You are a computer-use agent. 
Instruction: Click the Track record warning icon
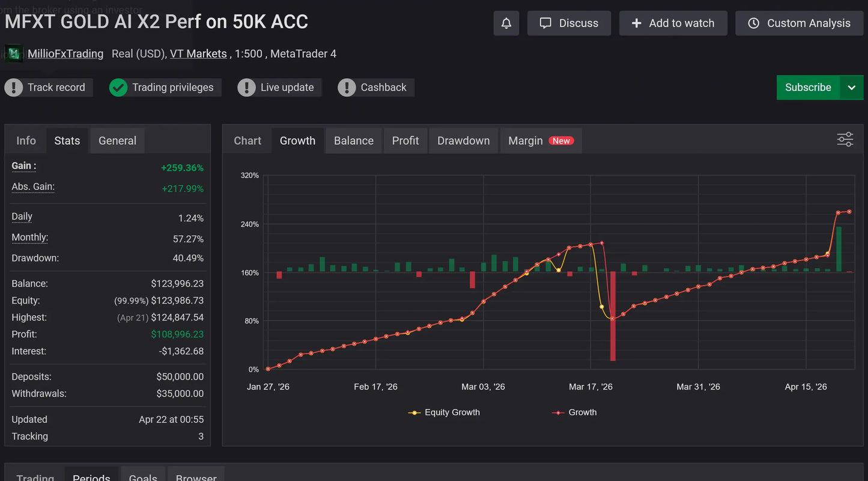14,87
